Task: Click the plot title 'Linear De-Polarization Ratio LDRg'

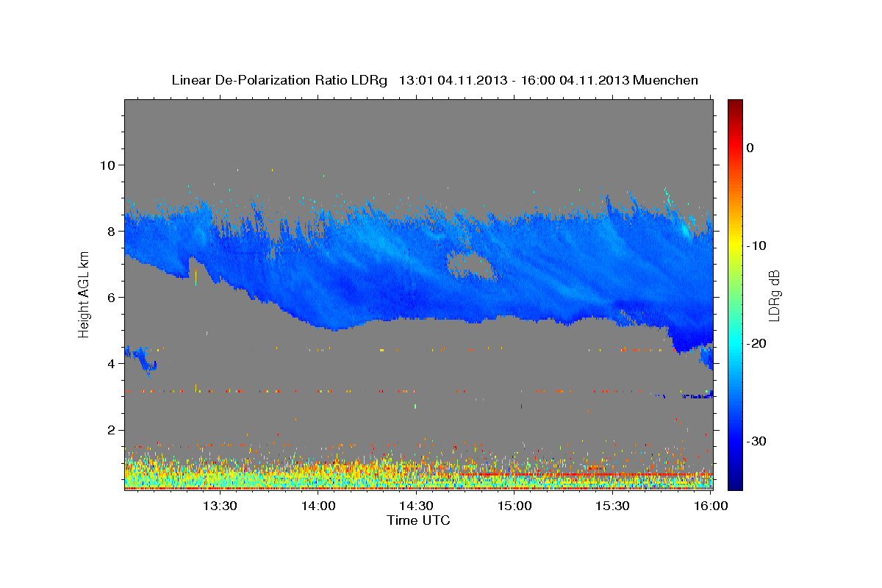Action: coord(279,80)
